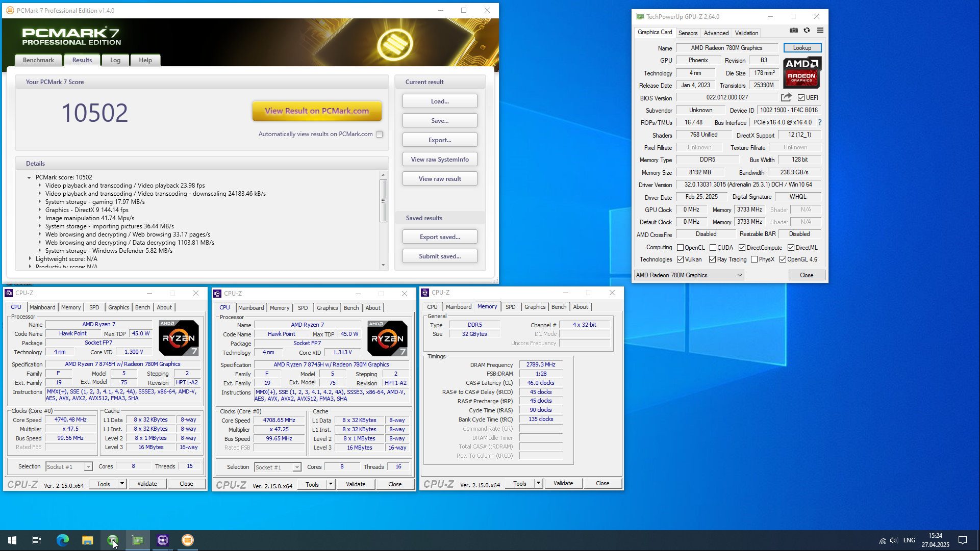
Task: Expand the Lightweight score tree node
Action: click(30, 259)
